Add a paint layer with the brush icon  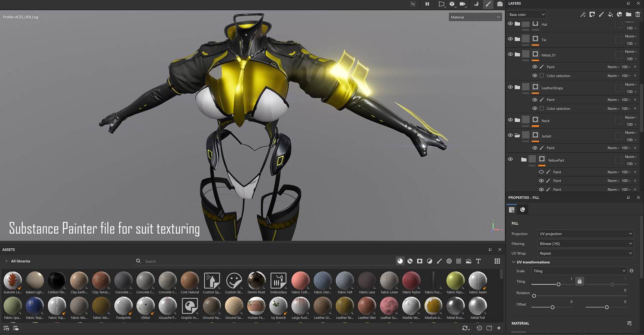coord(601,15)
